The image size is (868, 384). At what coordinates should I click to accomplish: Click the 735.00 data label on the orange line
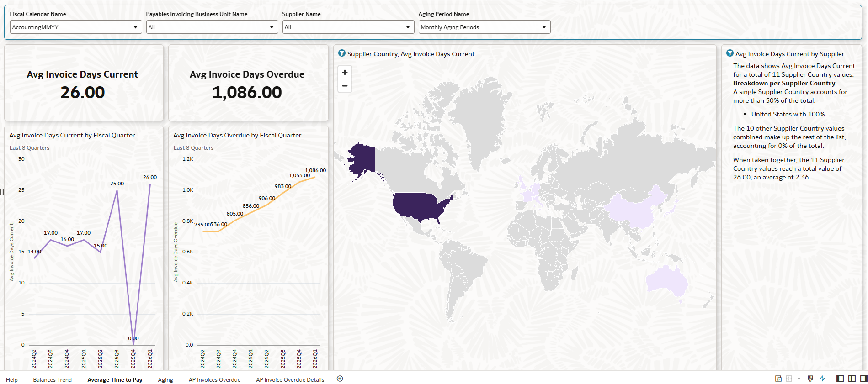pos(202,225)
